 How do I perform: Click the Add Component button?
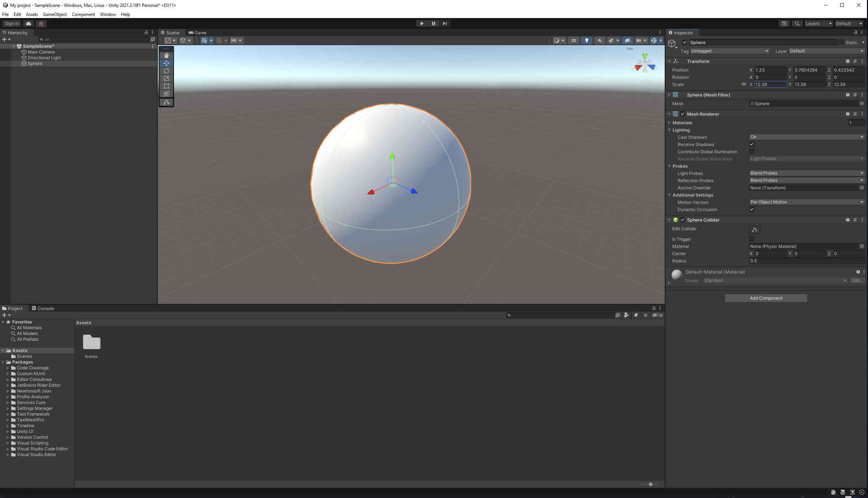tap(766, 298)
